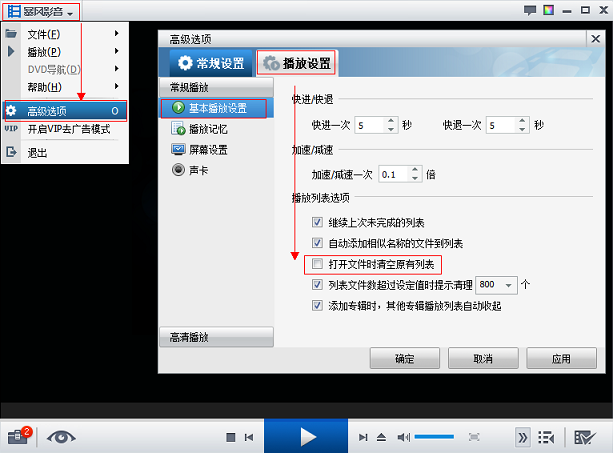613x453 pixels.
Task: Uncheck '继续上次未完成的列表' option
Action: [317, 223]
